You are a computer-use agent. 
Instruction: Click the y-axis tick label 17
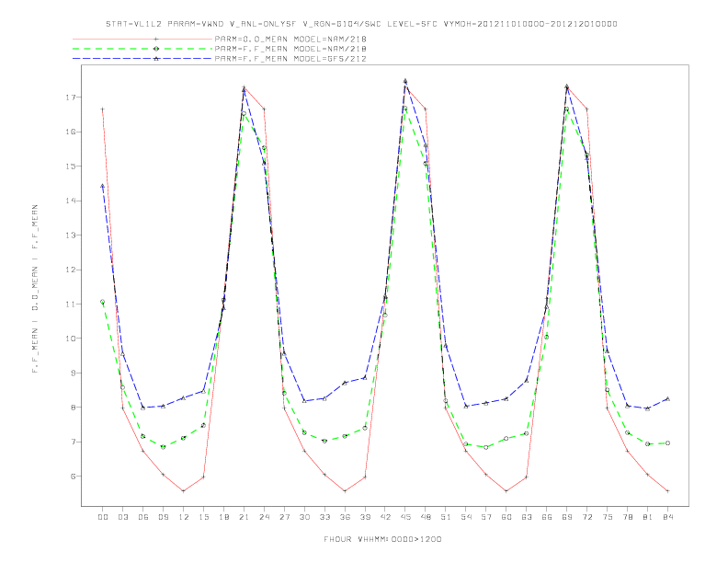(71, 98)
